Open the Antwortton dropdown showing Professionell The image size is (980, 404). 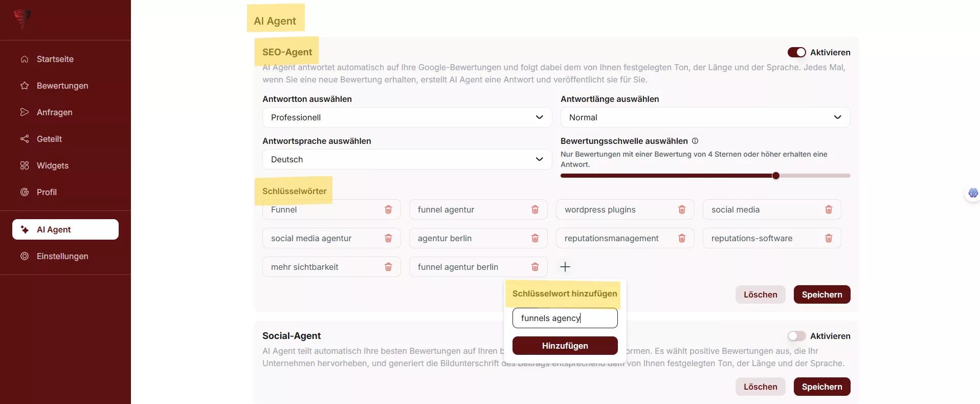pyautogui.click(x=407, y=117)
